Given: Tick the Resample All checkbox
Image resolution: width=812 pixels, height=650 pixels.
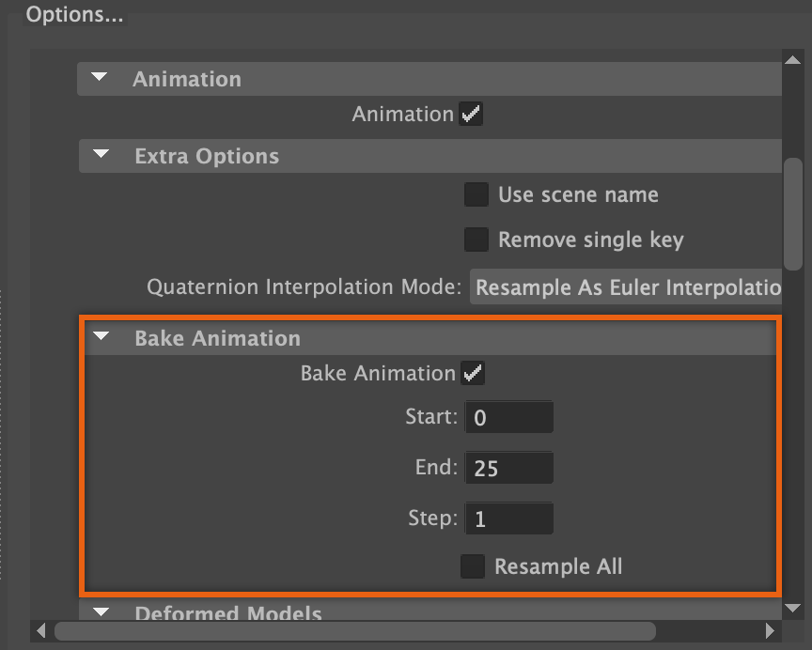Looking at the screenshot, I should [x=473, y=566].
